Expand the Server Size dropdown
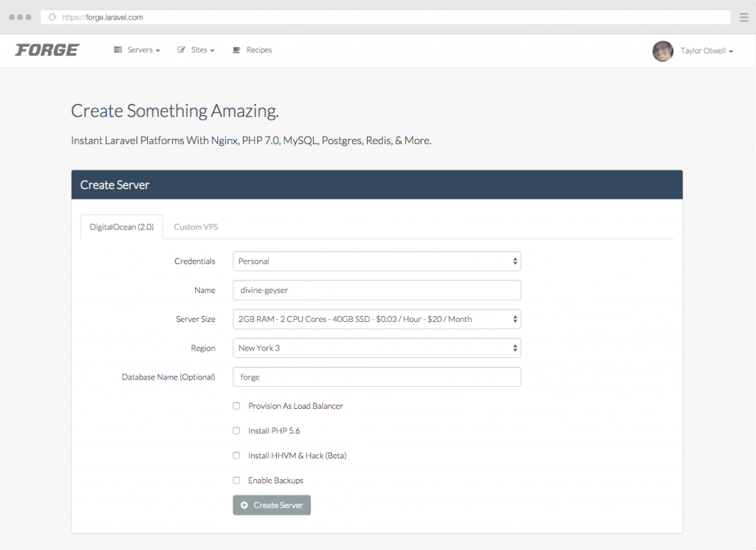 point(377,319)
